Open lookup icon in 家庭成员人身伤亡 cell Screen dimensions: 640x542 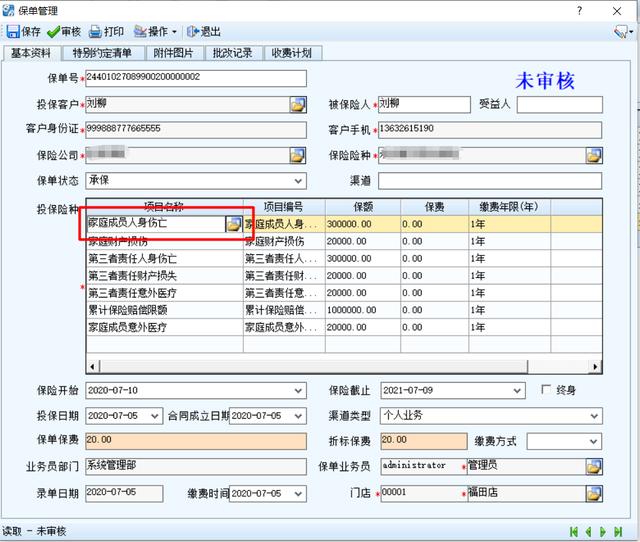234,224
